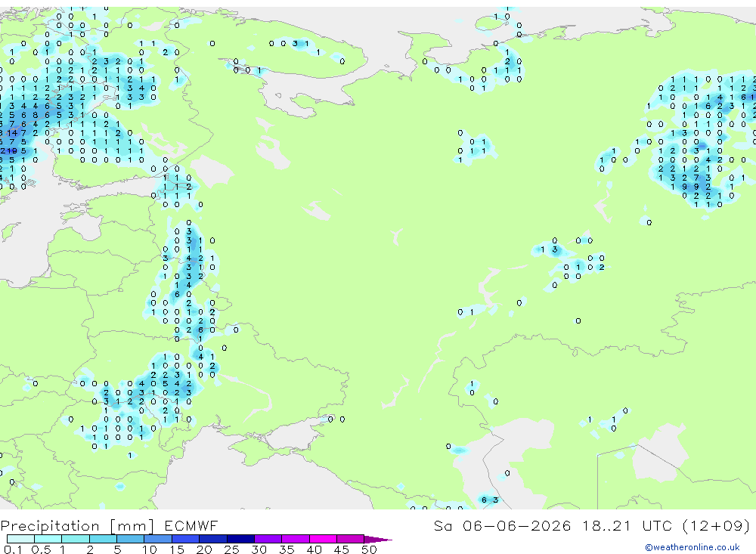Select the 35–40 mm legend color box
Screen dimensions: 756x554
(x=296, y=539)
